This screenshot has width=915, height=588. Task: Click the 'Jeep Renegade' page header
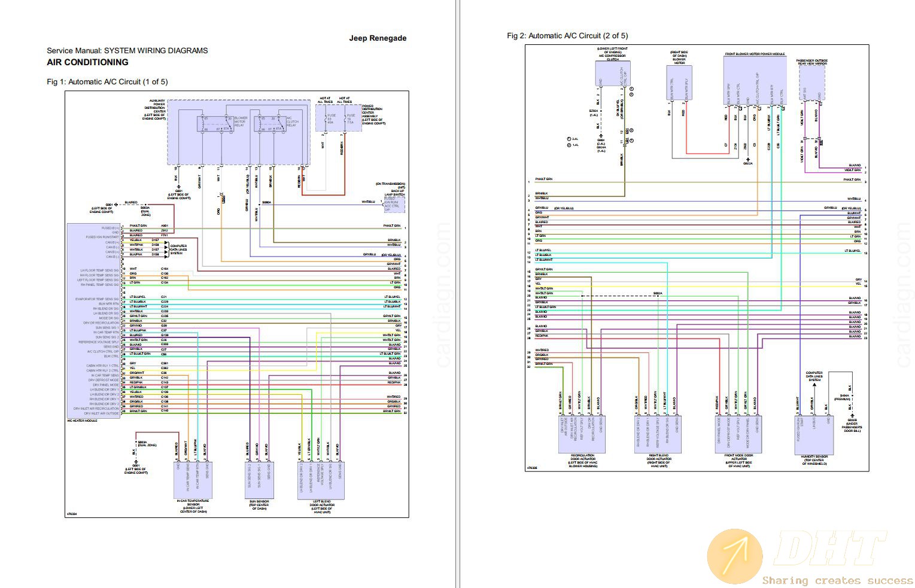point(378,38)
